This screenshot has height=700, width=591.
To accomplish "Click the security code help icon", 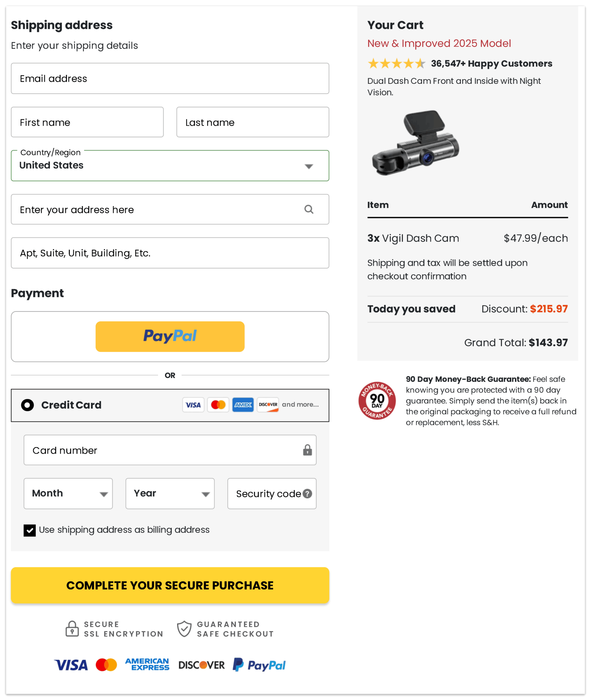I will click(307, 493).
